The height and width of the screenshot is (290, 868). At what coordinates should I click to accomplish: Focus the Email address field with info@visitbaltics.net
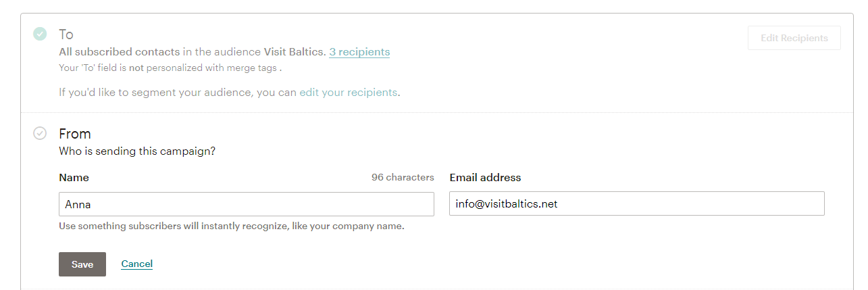pyautogui.click(x=637, y=204)
